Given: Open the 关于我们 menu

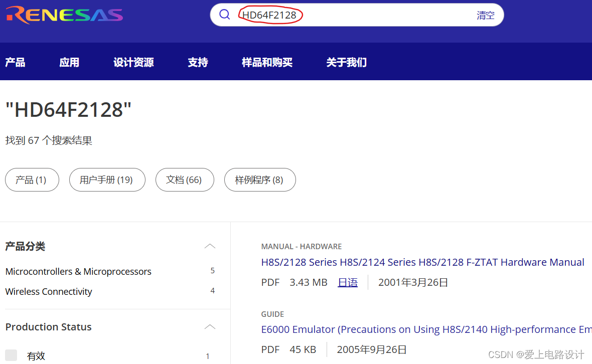Looking at the screenshot, I should [346, 62].
